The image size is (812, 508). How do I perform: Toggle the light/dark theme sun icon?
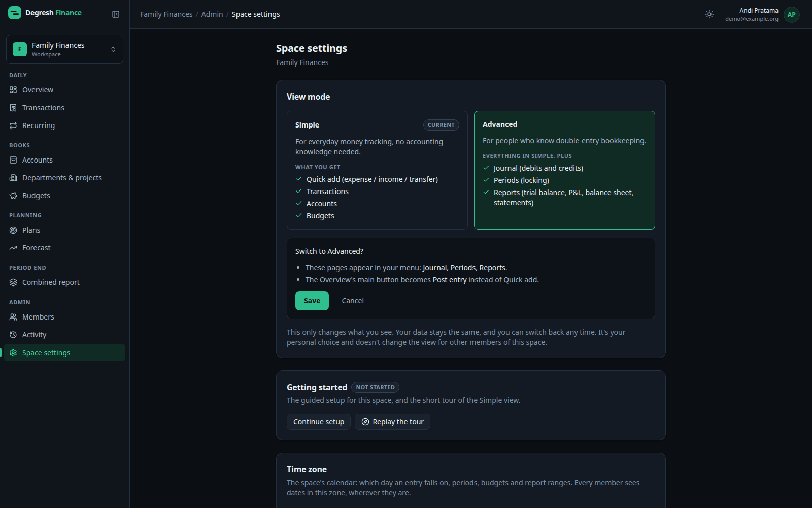click(x=709, y=14)
